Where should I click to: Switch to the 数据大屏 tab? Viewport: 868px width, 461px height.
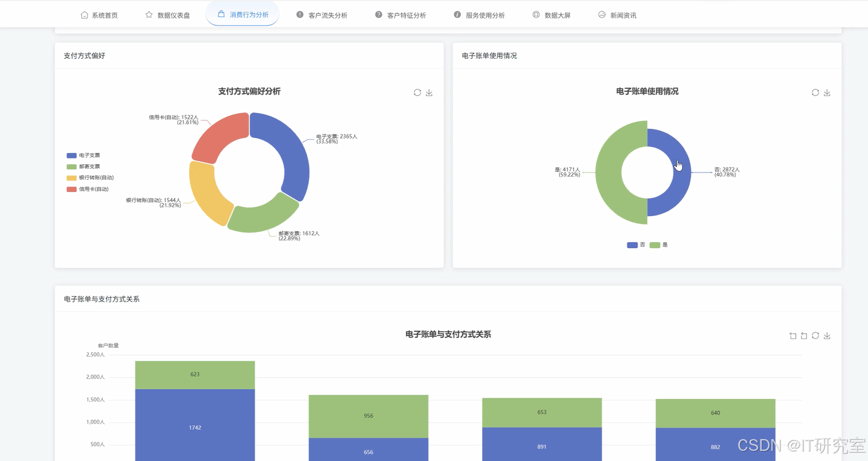551,15
